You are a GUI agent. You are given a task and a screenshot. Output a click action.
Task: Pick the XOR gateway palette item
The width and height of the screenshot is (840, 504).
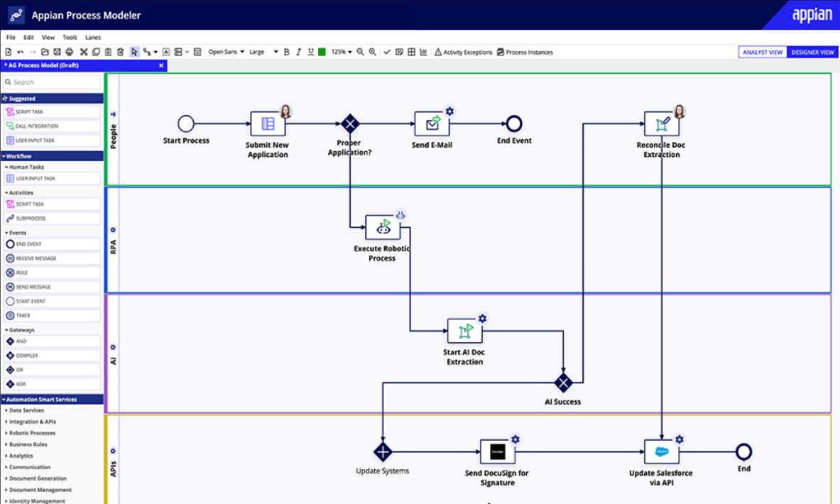tap(52, 384)
